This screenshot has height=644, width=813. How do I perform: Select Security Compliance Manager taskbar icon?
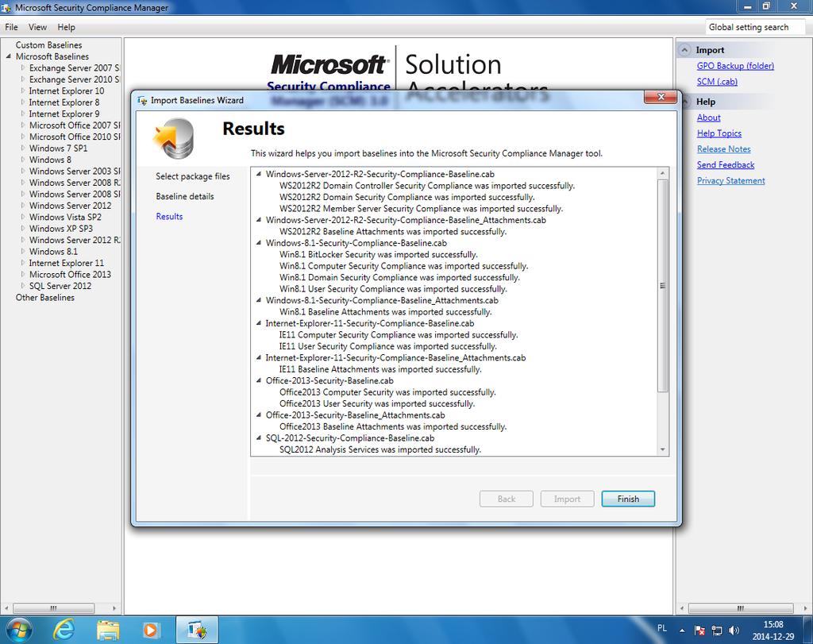point(197,630)
